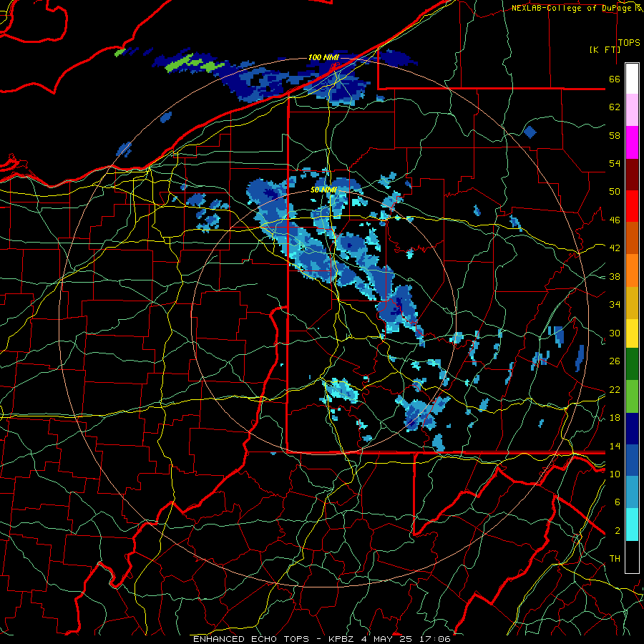Image resolution: width=644 pixels, height=644 pixels.
Task: Pick the light blue legend band
Action: pyautogui.click(x=632, y=492)
